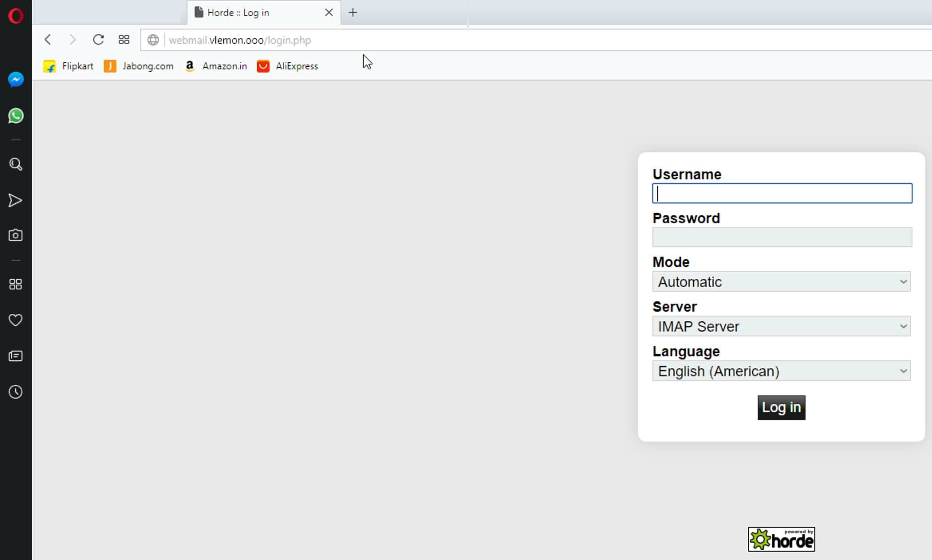This screenshot has width=932, height=560.
Task: Click the powered by horde logo
Action: tap(781, 539)
